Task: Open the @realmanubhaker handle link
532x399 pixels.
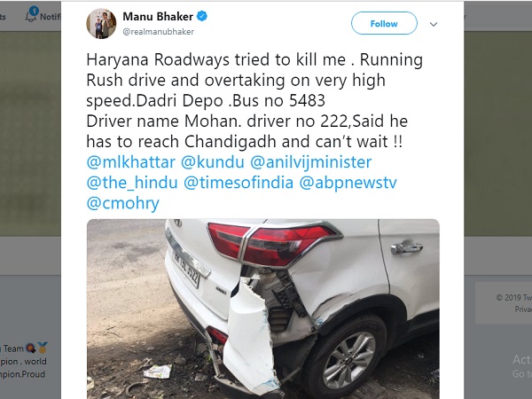Action: [x=158, y=32]
